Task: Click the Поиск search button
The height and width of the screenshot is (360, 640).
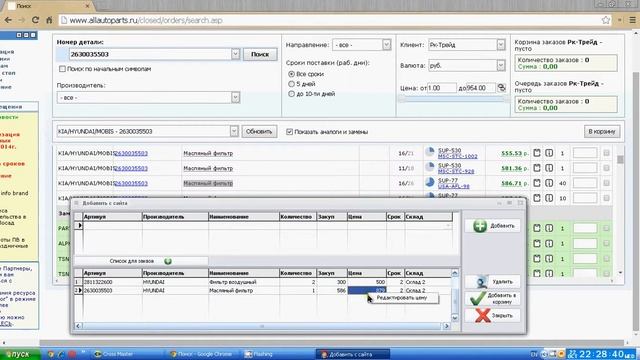Action: pos(260,54)
